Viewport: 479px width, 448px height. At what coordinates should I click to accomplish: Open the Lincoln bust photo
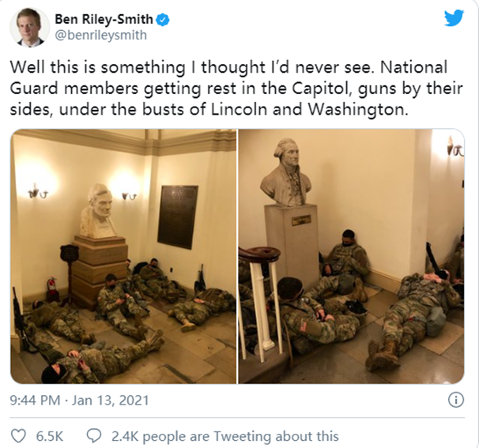(123, 256)
